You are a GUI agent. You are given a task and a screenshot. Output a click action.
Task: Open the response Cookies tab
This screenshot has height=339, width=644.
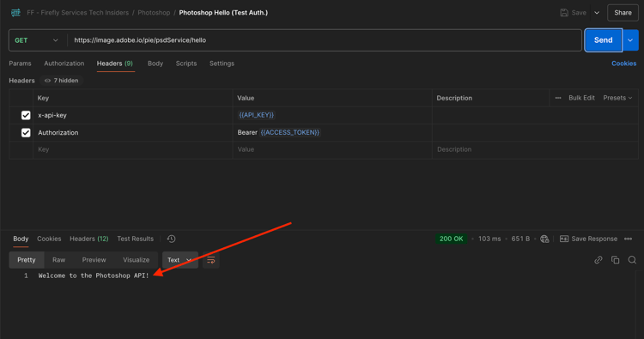pyautogui.click(x=49, y=239)
